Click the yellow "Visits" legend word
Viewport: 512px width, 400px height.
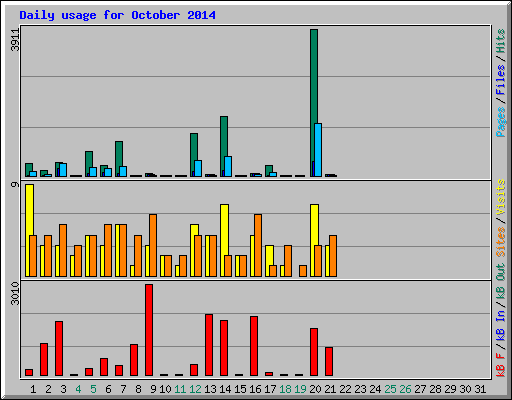(500, 198)
